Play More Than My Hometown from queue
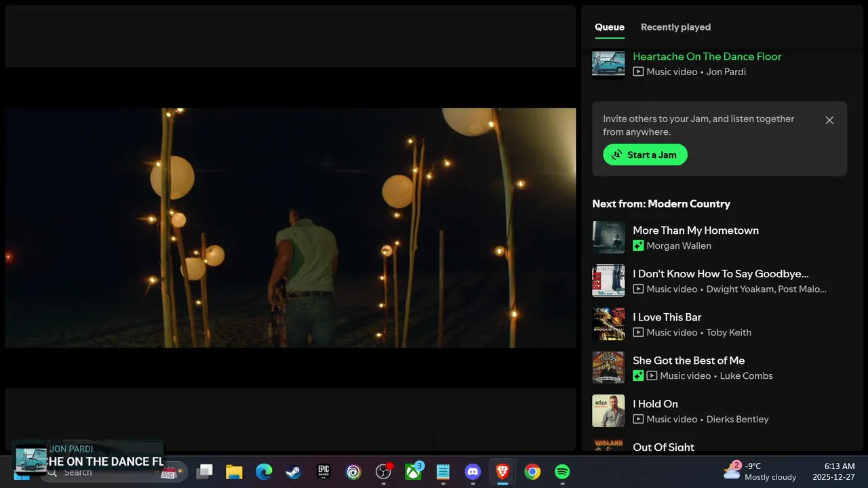 696,230
